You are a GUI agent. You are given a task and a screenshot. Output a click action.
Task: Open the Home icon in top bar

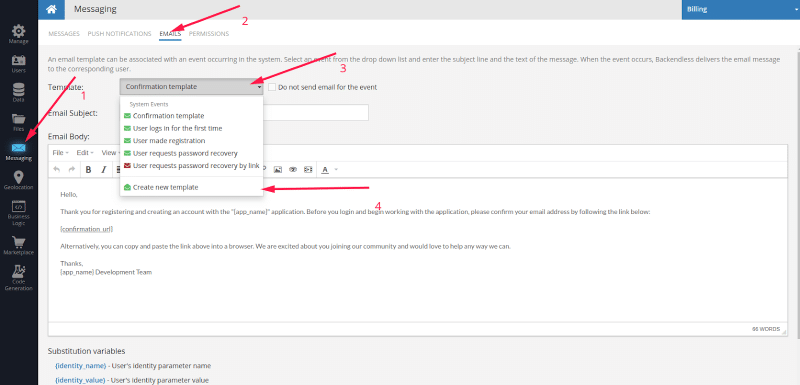pyautogui.click(x=51, y=9)
